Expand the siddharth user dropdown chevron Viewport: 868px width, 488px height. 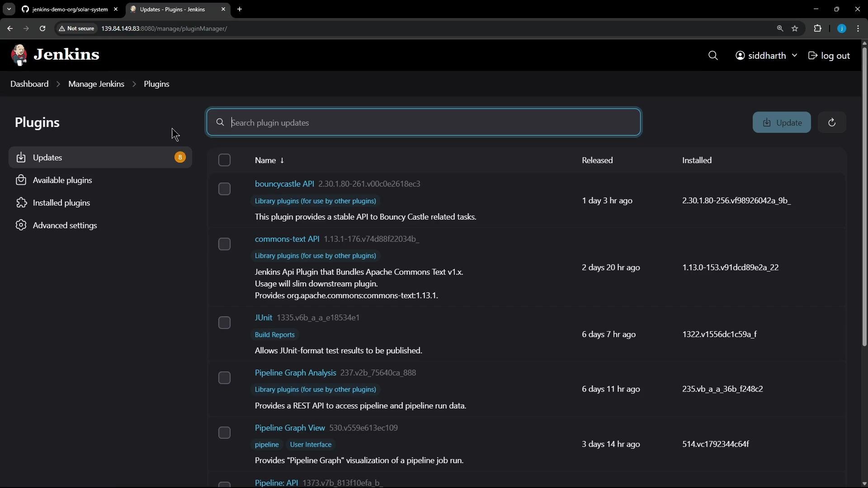point(795,56)
